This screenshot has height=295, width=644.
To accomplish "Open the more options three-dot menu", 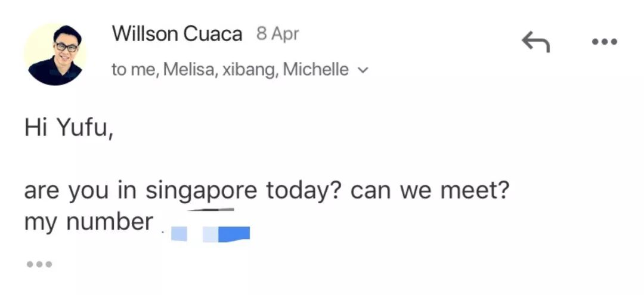I will pos(603,42).
